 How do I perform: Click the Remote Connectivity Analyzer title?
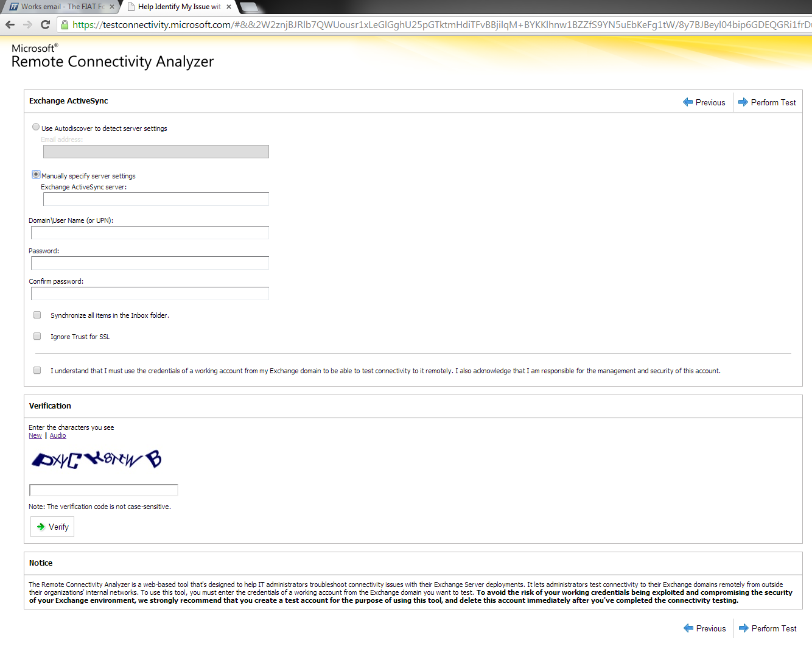pyautogui.click(x=113, y=61)
